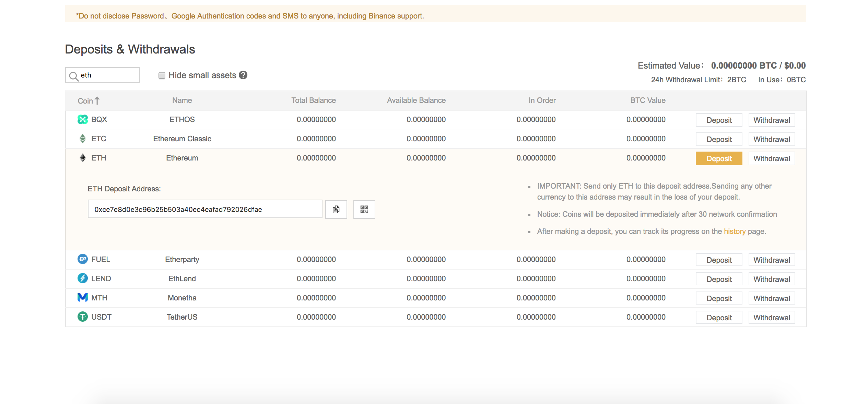Click the IMPORTANT send only ETH notice
Image resolution: width=868 pixels, height=404 pixels.
pyautogui.click(x=654, y=191)
